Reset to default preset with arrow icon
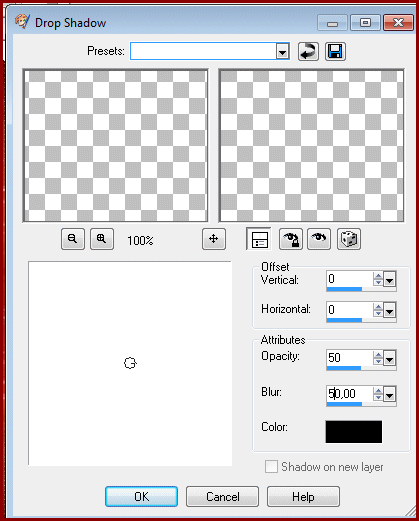Screen dimensions: 419x521 (x=308, y=52)
